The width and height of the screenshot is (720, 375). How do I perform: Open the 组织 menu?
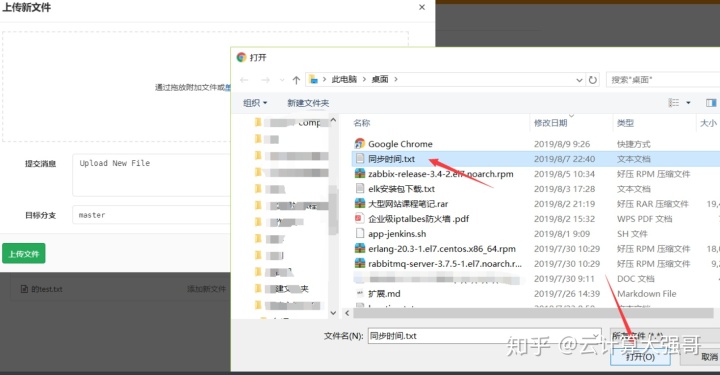255,103
